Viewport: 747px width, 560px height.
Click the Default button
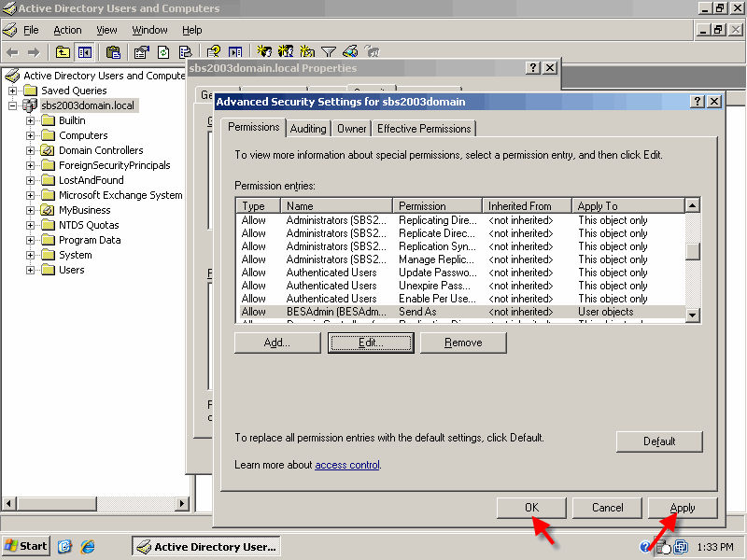point(659,441)
